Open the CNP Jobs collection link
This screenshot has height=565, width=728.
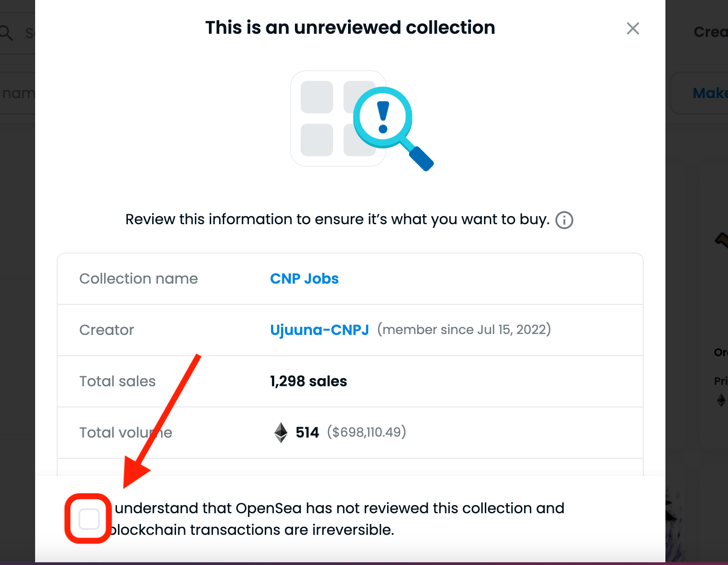tap(304, 279)
